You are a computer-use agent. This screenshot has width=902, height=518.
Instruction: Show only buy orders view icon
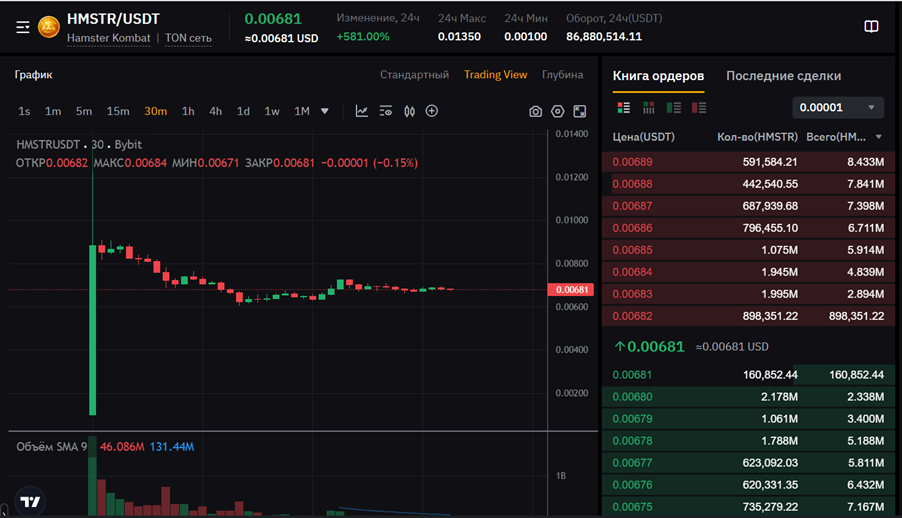(674, 108)
